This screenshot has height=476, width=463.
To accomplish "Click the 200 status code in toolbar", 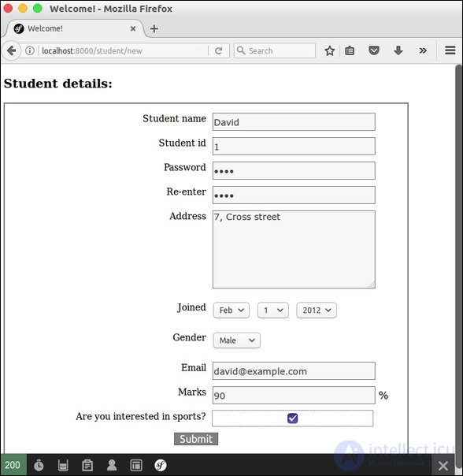I will [13, 465].
